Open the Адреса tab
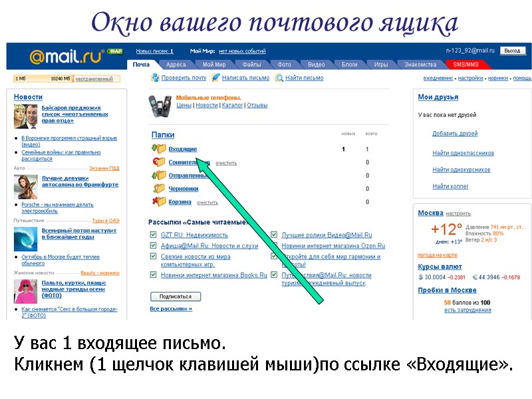532x399 pixels. 176,65
